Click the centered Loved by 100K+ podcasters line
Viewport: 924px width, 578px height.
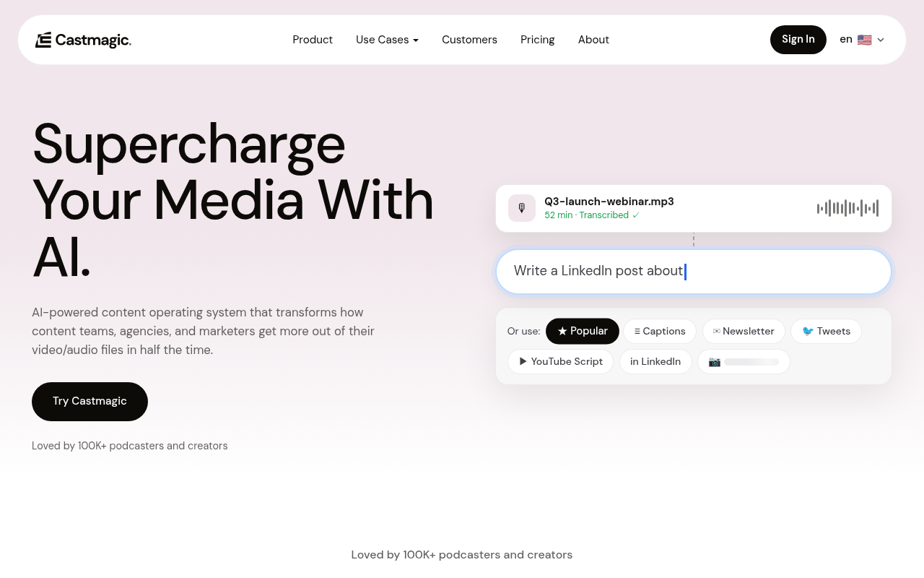462,555
